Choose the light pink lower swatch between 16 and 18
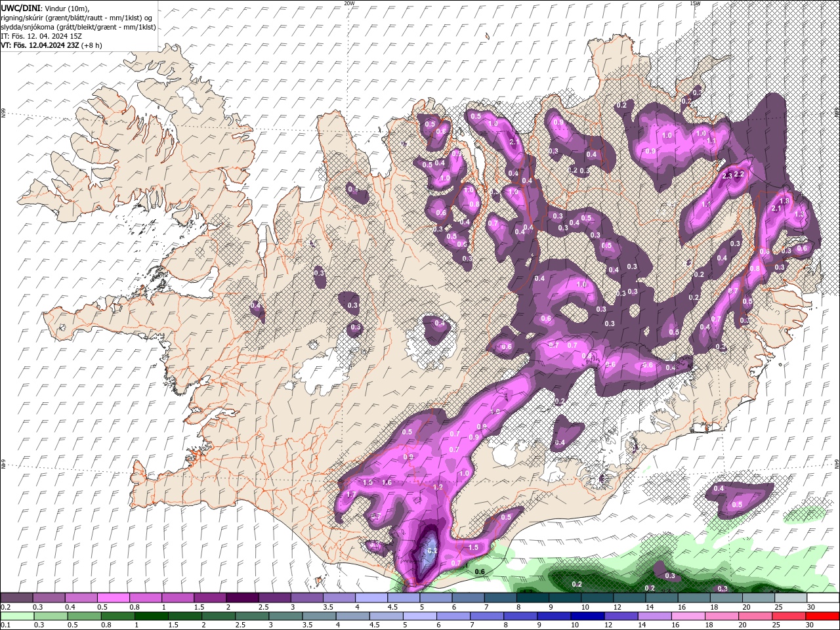 coord(688,616)
